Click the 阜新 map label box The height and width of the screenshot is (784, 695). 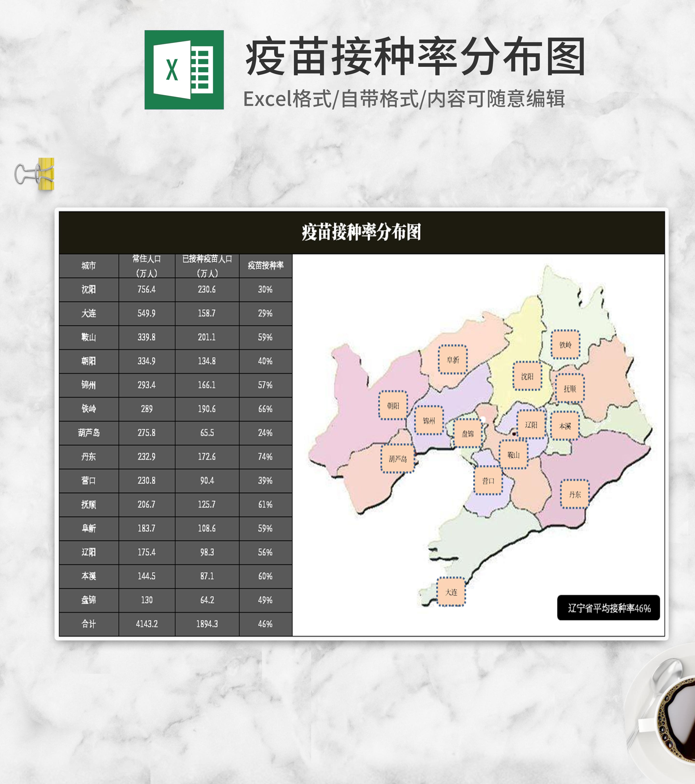pyautogui.click(x=453, y=359)
